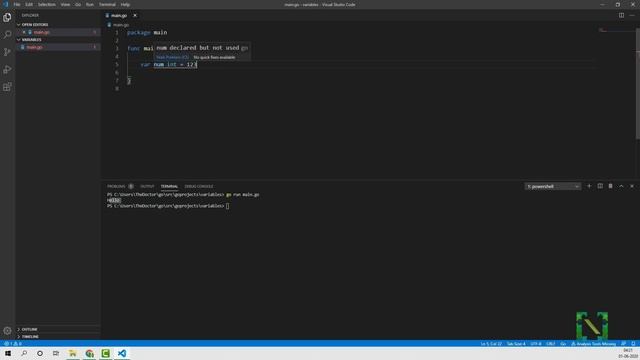Click Peek Problem link in hover tooltip
The width and height of the screenshot is (640, 360).
(172, 58)
